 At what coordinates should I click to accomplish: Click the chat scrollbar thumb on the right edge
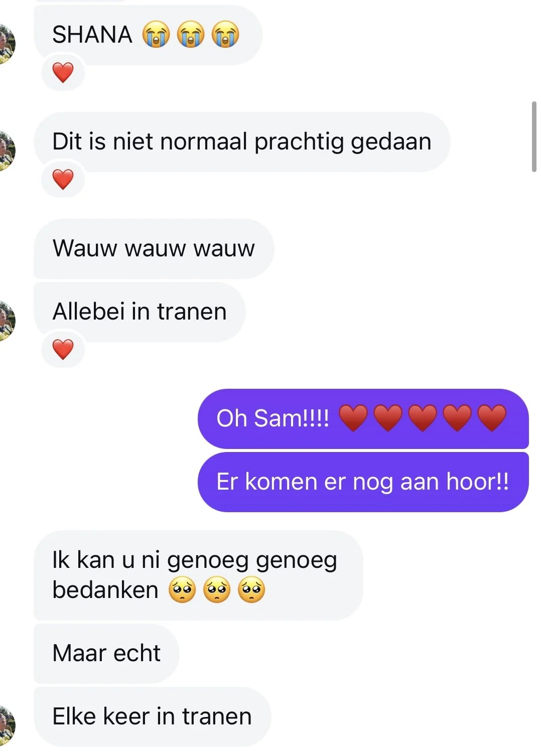click(534, 136)
